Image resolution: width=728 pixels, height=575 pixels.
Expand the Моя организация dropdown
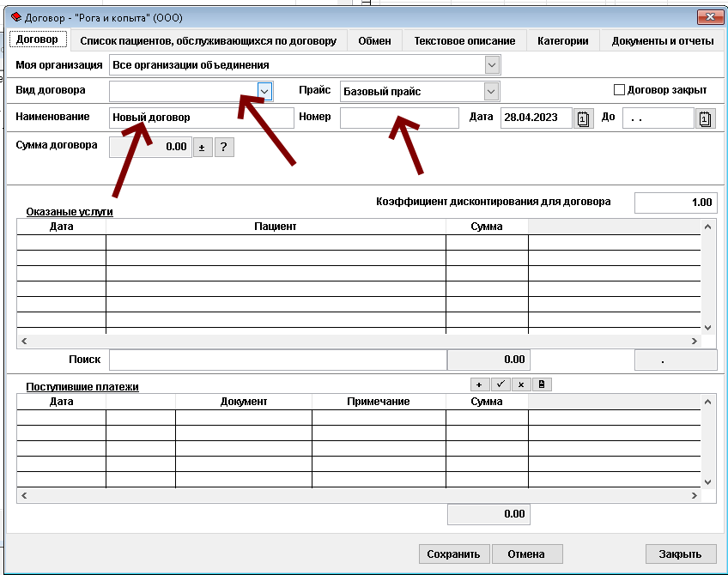tap(491, 65)
